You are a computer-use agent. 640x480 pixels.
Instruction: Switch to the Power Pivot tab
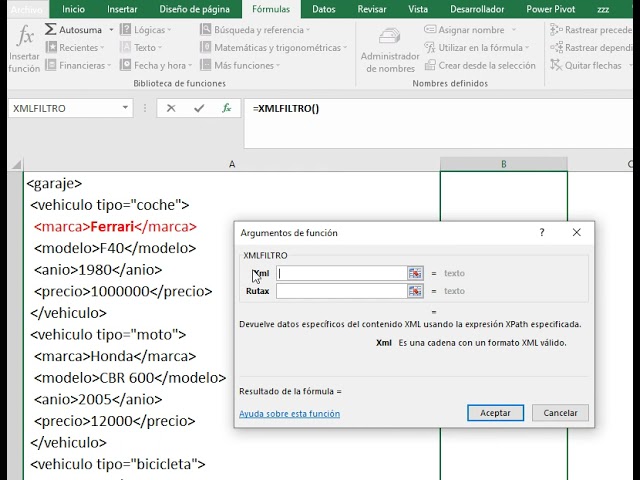click(551, 9)
